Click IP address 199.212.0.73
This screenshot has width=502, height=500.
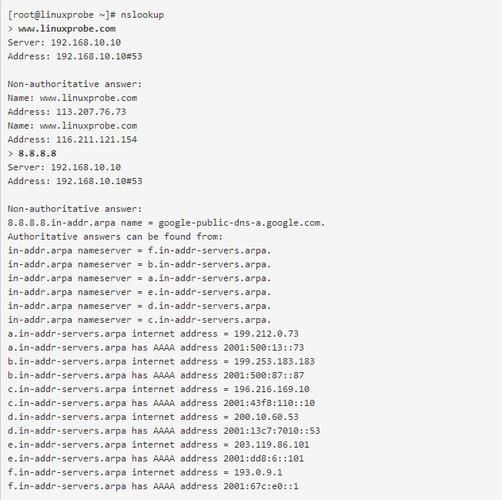coord(266,334)
